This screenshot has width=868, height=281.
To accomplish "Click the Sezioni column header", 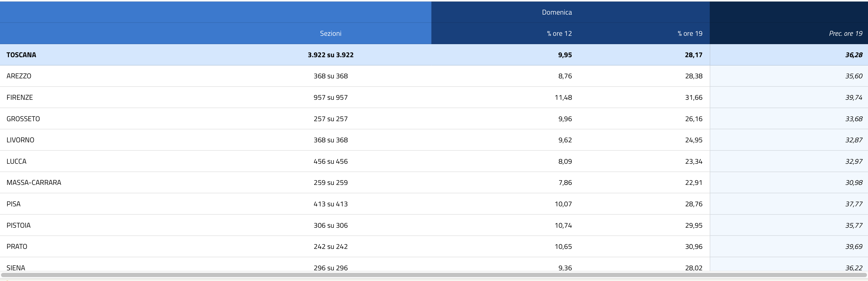I will click(331, 33).
